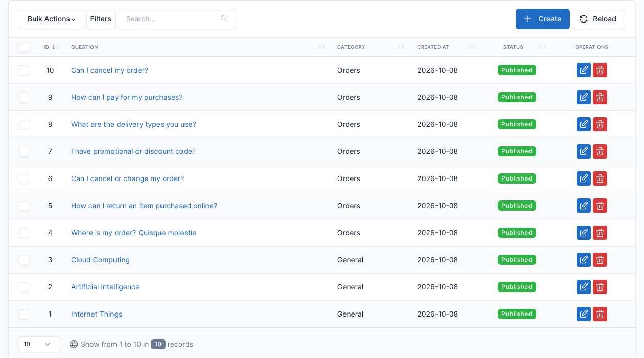This screenshot has height=358, width=644.
Task: Delete the promotional or discount code FAQ
Action: [x=600, y=151]
